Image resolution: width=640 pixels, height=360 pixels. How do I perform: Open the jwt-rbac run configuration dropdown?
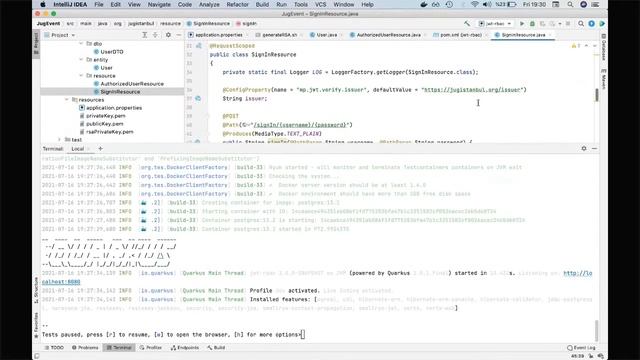point(495,24)
